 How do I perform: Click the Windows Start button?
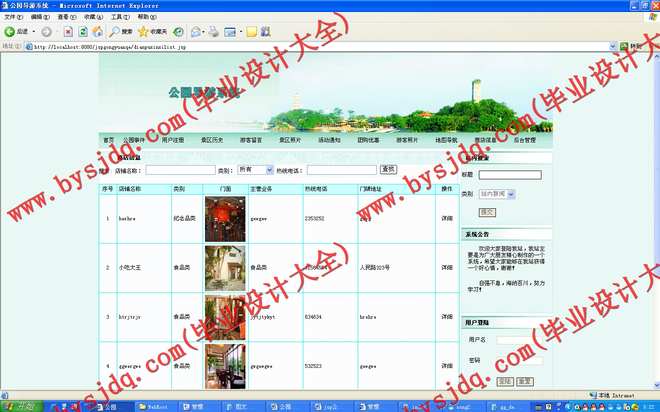click(x=20, y=406)
